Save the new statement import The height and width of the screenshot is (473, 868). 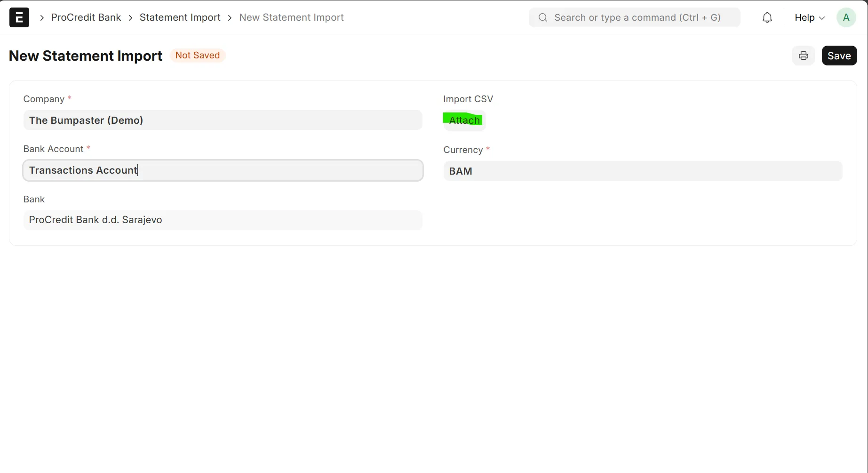(839, 56)
